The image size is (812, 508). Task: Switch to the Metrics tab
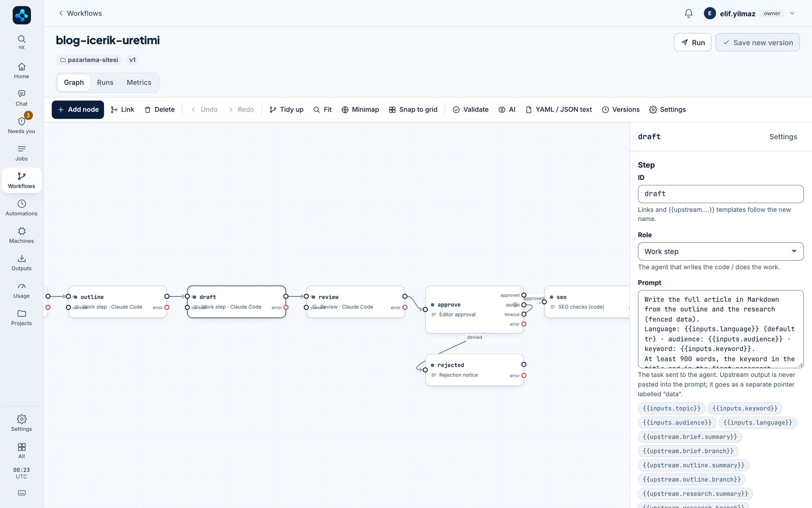(139, 82)
